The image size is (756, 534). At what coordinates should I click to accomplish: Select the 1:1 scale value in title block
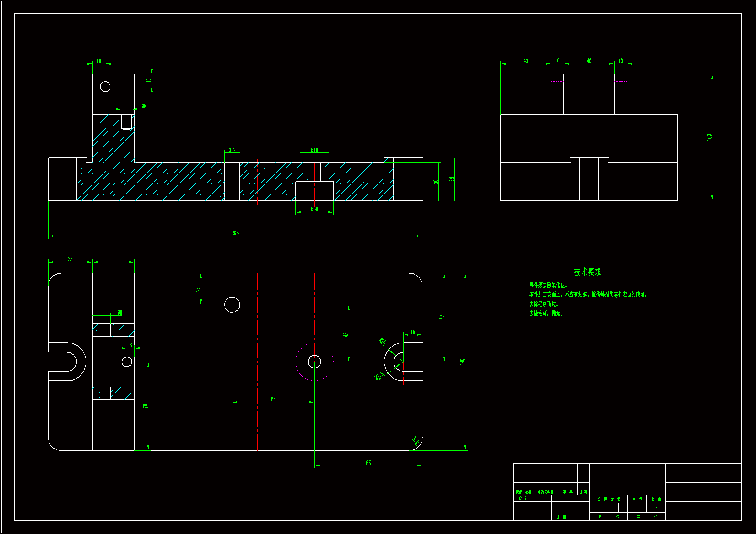pyautogui.click(x=656, y=508)
